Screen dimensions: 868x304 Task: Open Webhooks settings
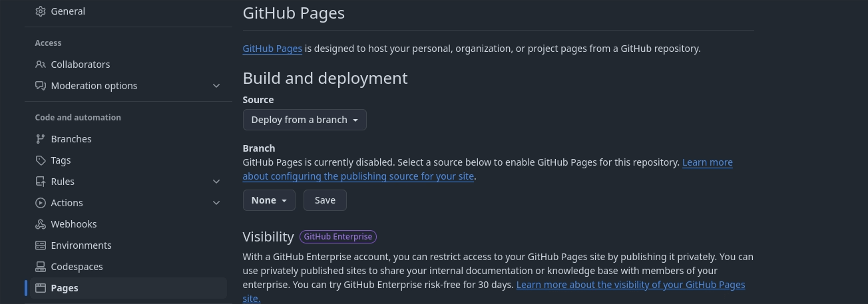pos(128,224)
